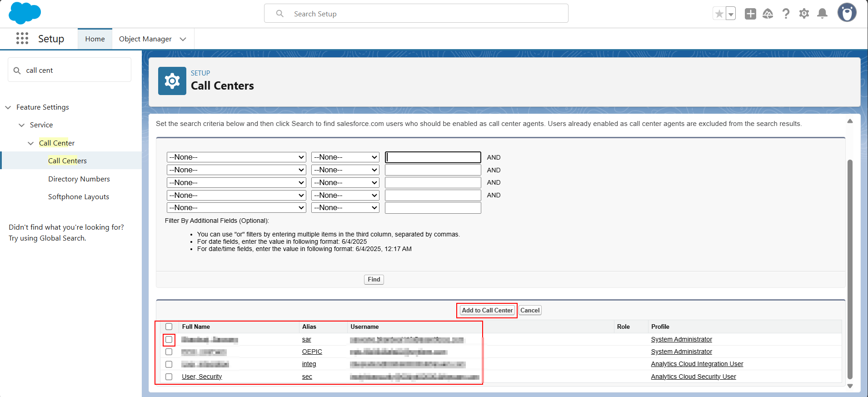Image resolution: width=868 pixels, height=397 pixels.
Task: Click the Favorites star icon
Action: 719,14
